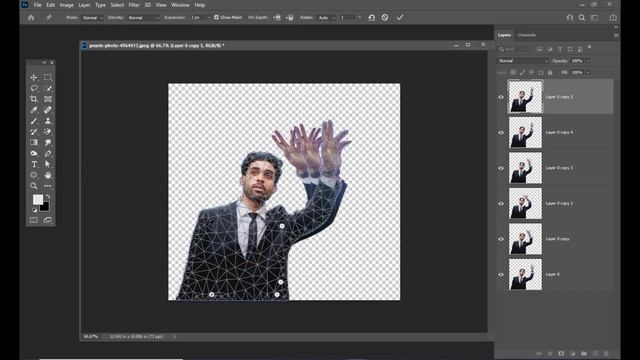Hide Layer 0 copy 4 visibility eye
Screen dimensions: 640x360
[x=501, y=133]
